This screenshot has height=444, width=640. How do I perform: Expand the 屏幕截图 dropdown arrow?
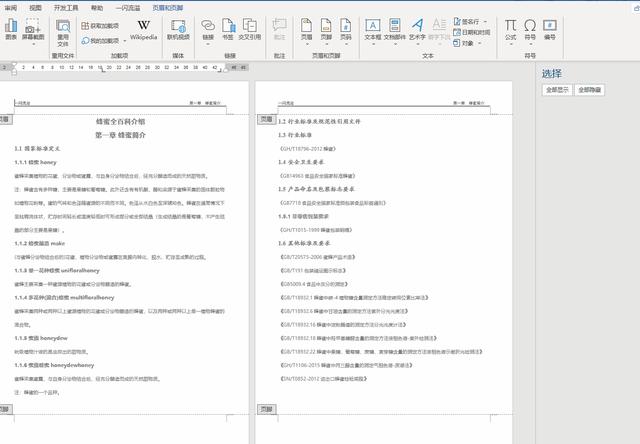33,44
